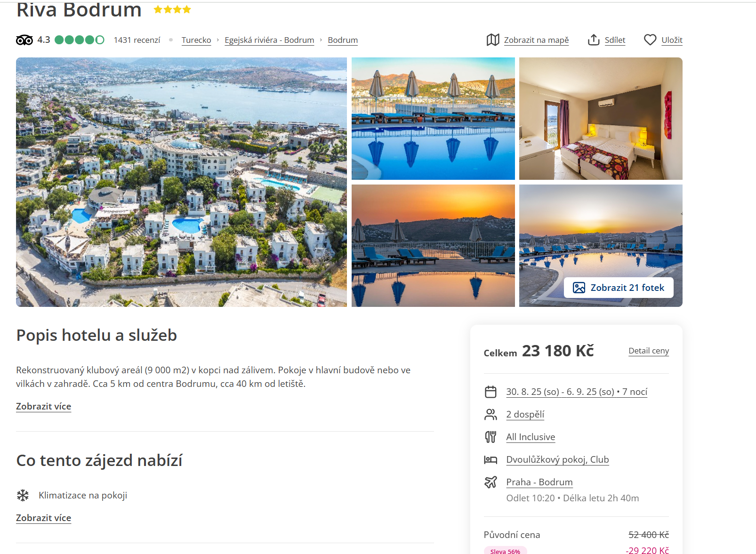Click the bed icon for room type

(x=491, y=459)
